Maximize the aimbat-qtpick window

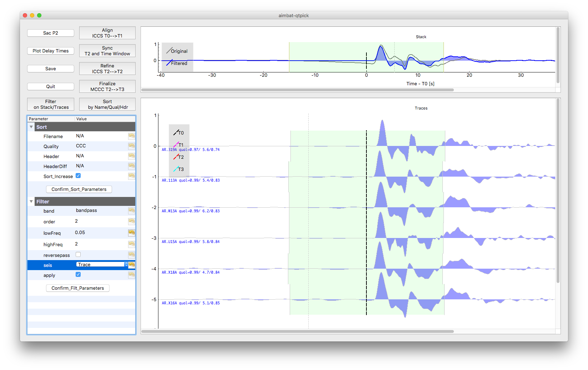[39, 15]
